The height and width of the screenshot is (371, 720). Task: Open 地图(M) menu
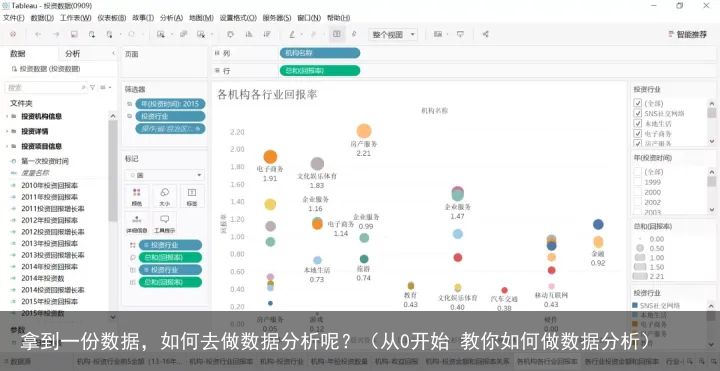(201, 18)
